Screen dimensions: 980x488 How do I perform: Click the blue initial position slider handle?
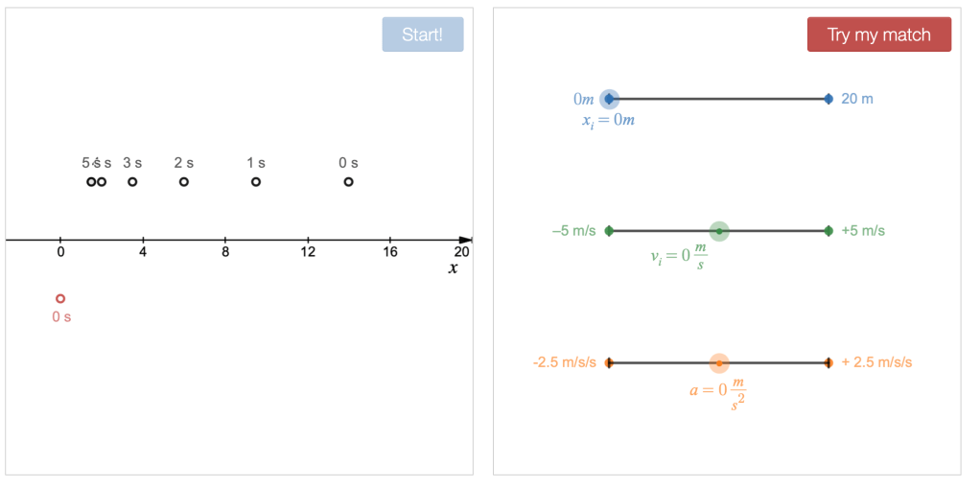(x=609, y=99)
